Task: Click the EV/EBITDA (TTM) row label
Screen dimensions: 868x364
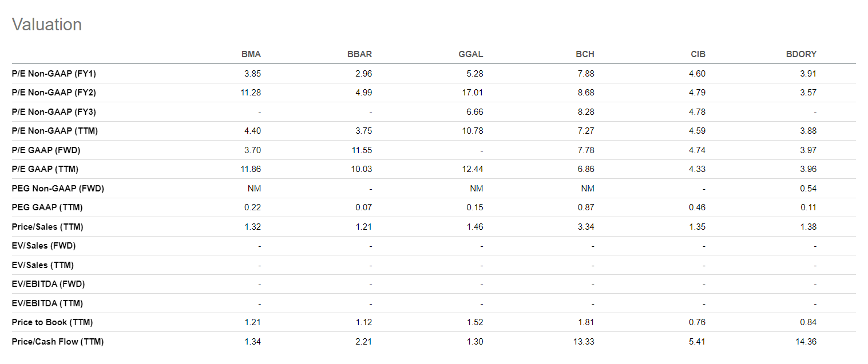Action: (x=47, y=303)
